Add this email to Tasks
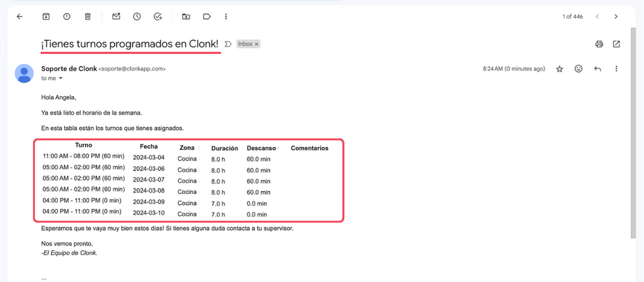Image resolution: width=644 pixels, height=282 pixels. [x=158, y=17]
